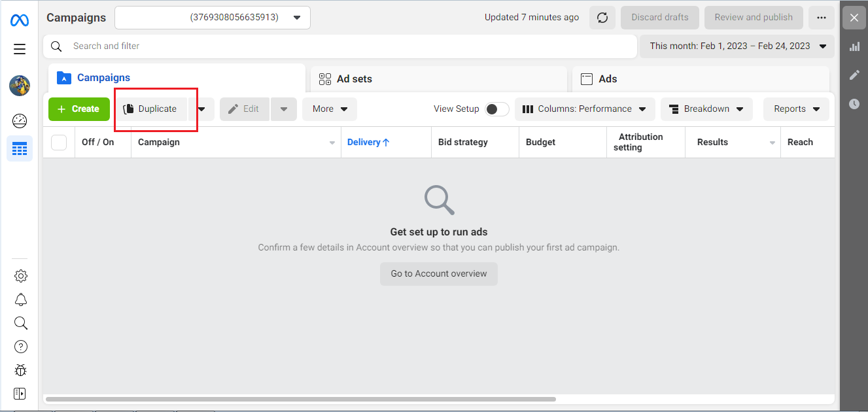
Task: Switch to the Campaigns tab
Action: [x=177, y=78]
